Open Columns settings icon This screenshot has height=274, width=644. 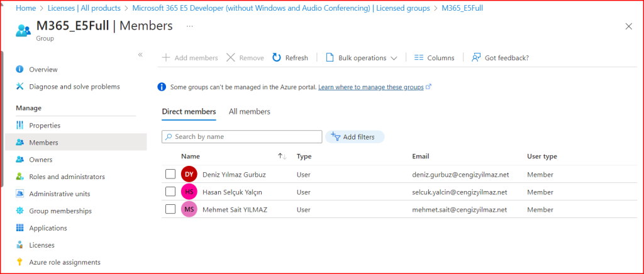(419, 58)
